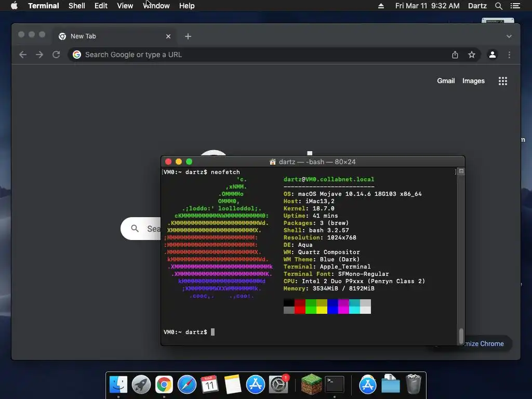Open the Help menu
This screenshot has height=399, width=532.
(x=187, y=6)
